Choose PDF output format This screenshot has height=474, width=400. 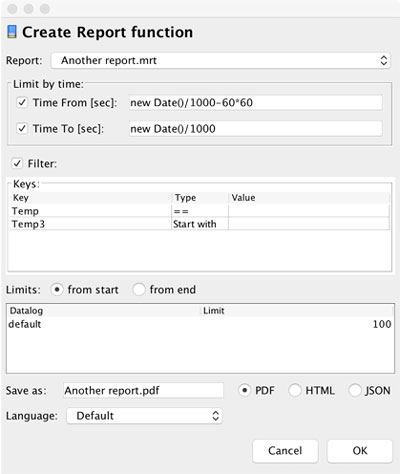click(x=244, y=390)
